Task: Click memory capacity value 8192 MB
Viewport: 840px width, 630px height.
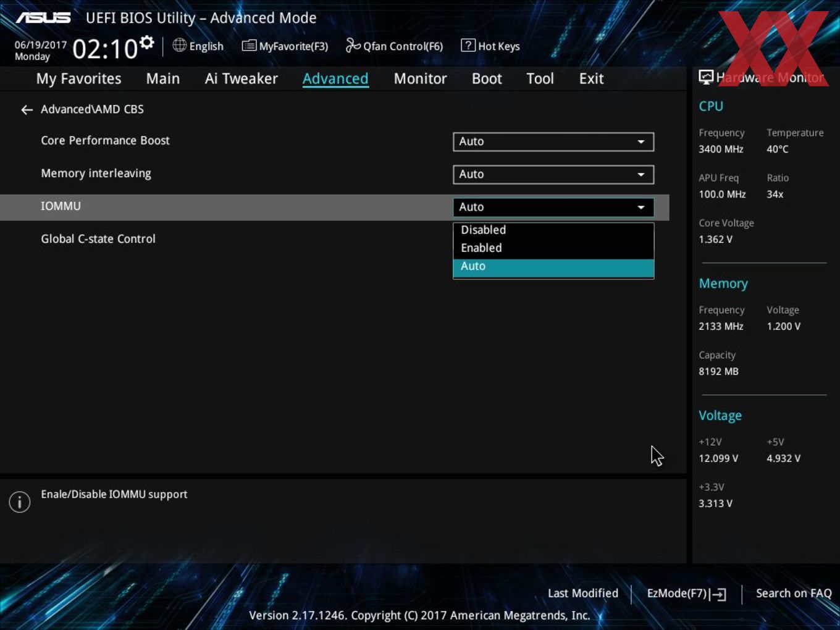Action: click(718, 371)
